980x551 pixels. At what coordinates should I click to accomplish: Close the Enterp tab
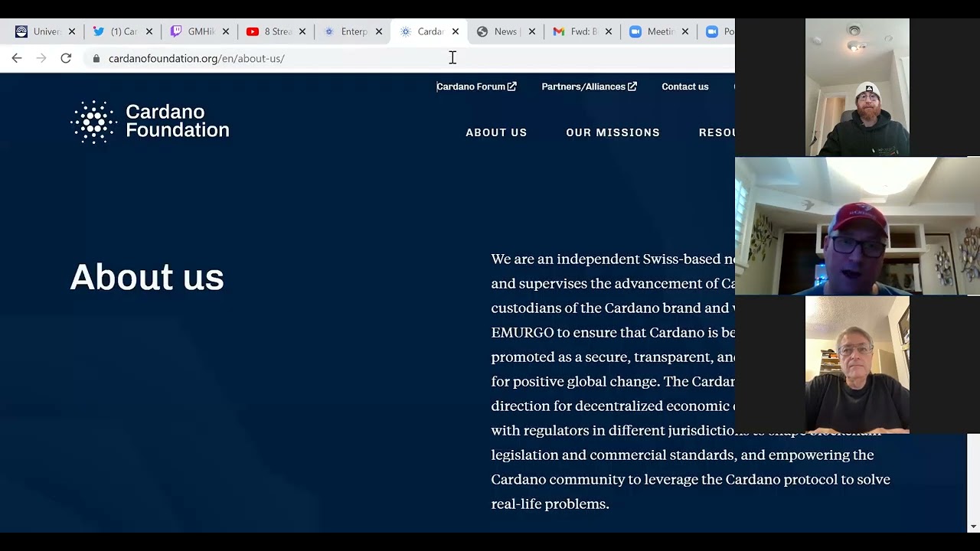[379, 31]
